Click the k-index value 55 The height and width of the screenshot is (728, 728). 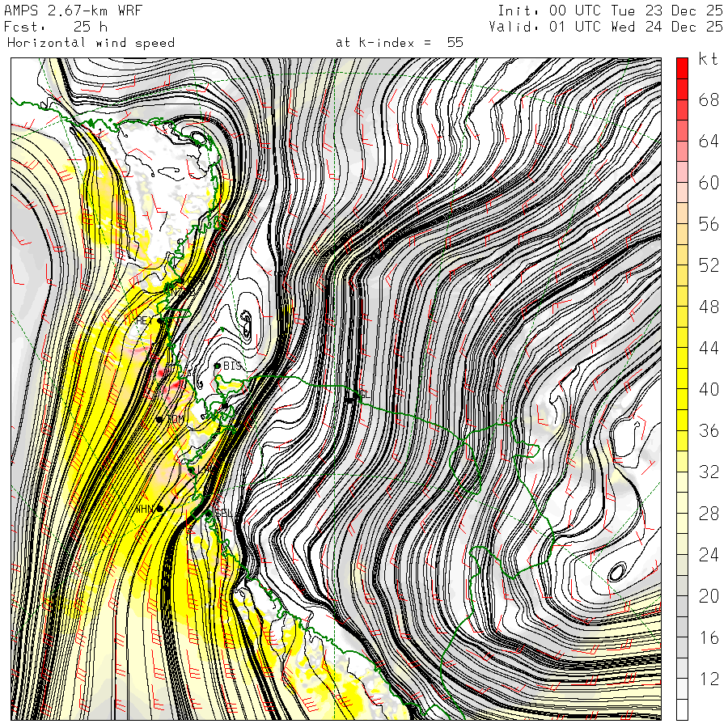(x=455, y=43)
